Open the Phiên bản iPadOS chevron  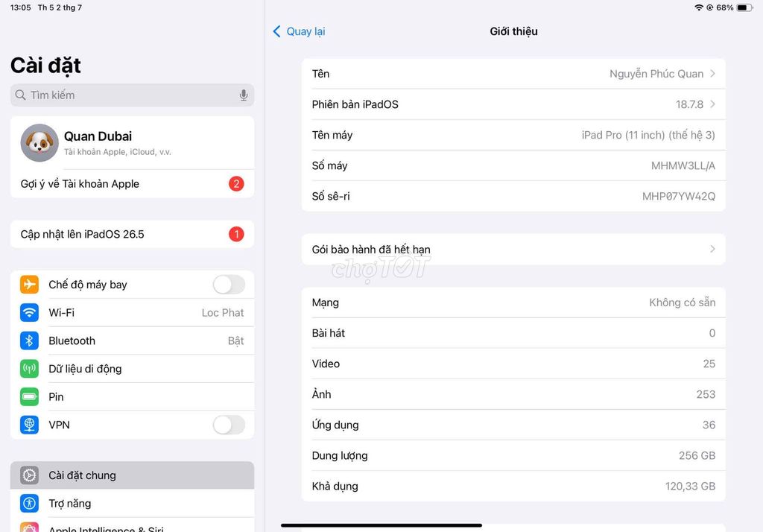coord(712,104)
